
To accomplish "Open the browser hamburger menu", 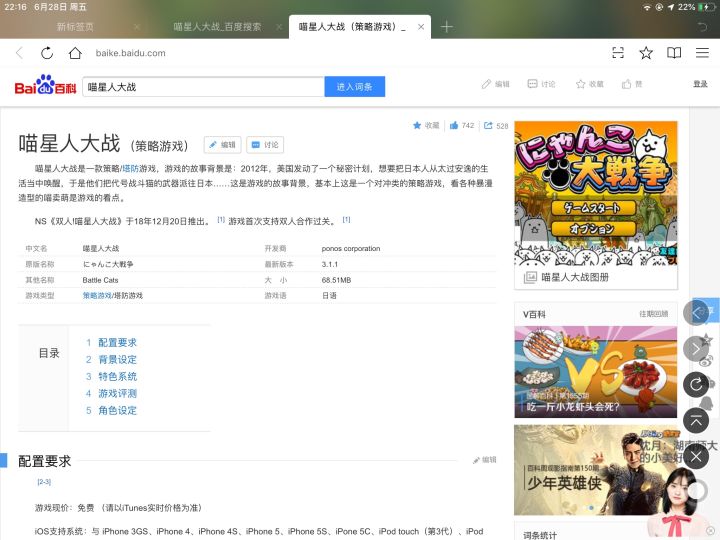I will click(x=702, y=53).
